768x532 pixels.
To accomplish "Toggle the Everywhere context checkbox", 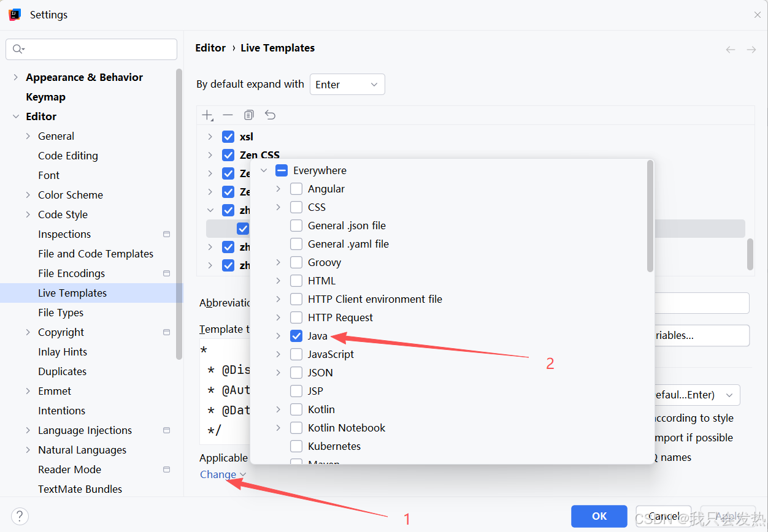I will 282,170.
